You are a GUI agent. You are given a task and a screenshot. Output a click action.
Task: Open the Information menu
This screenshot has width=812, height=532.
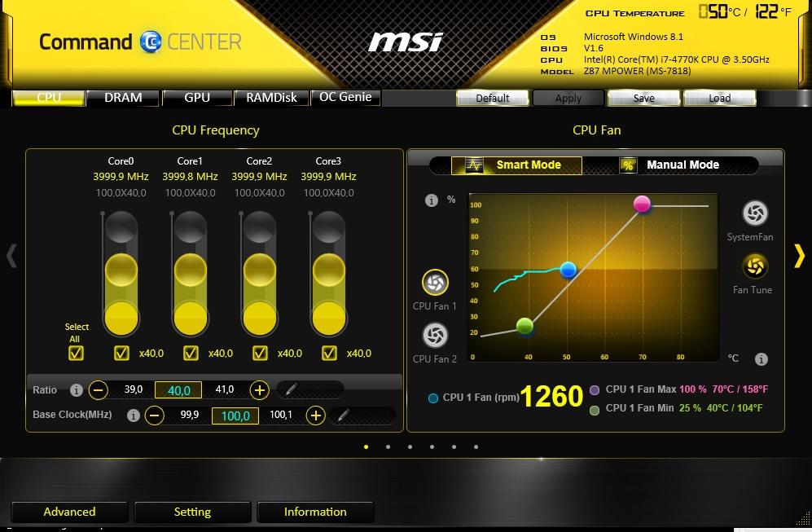315,512
